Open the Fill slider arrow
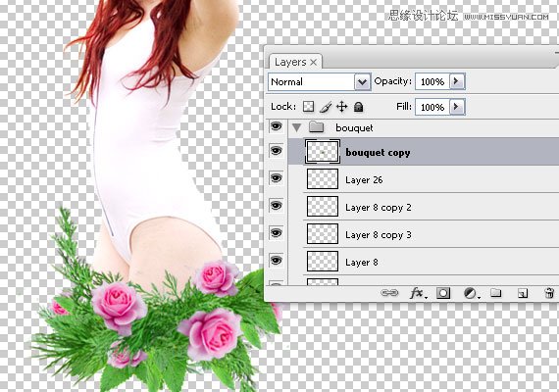Image resolution: width=559 pixels, height=392 pixels. pyautogui.click(x=456, y=107)
